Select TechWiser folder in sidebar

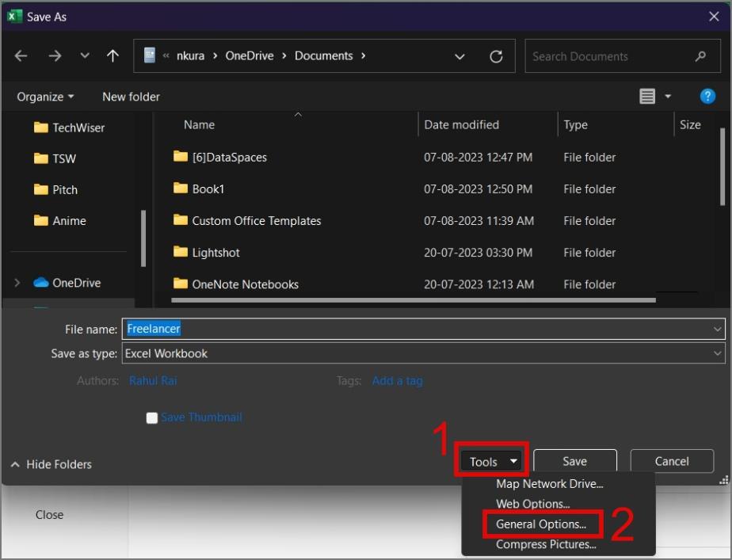tap(69, 128)
